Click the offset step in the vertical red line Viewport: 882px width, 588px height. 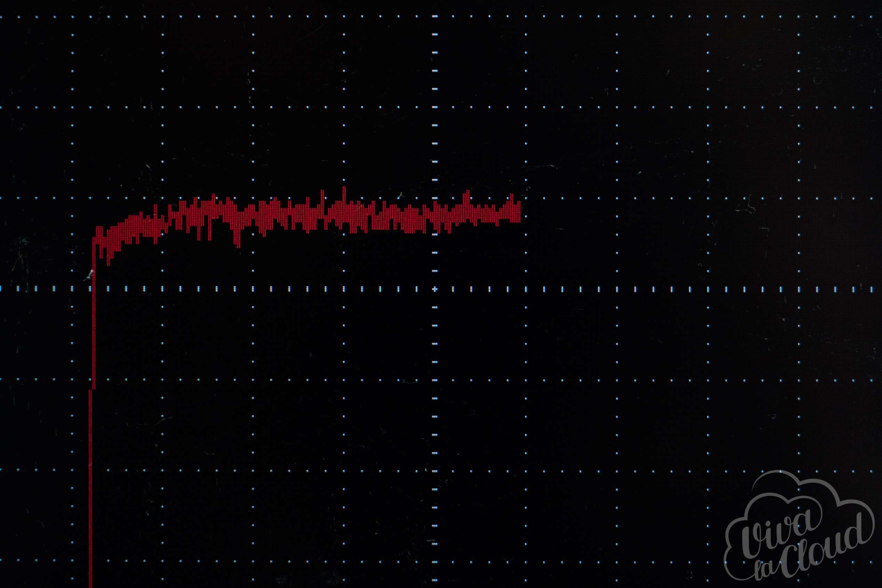coord(92,389)
